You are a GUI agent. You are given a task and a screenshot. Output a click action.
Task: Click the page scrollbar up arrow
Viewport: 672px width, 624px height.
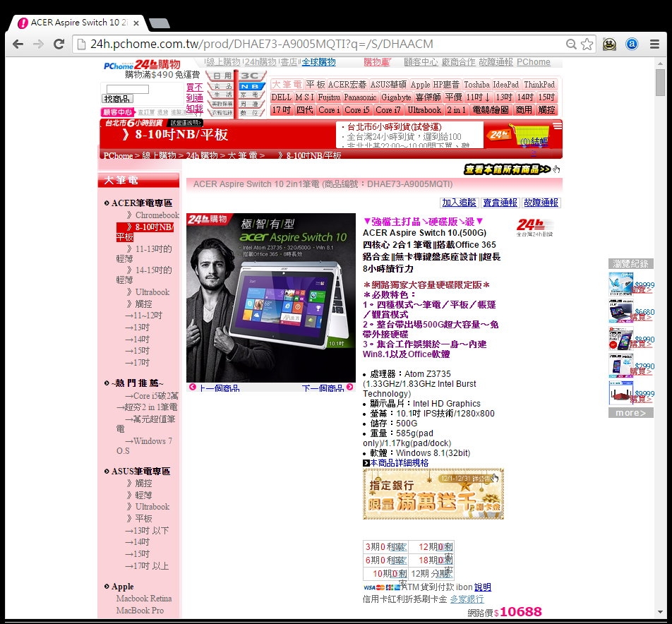click(x=660, y=64)
